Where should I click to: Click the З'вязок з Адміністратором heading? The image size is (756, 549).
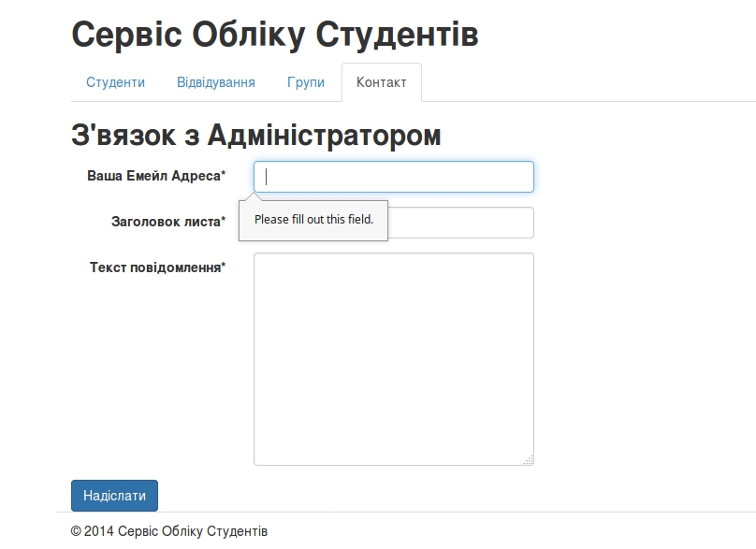tap(256, 135)
